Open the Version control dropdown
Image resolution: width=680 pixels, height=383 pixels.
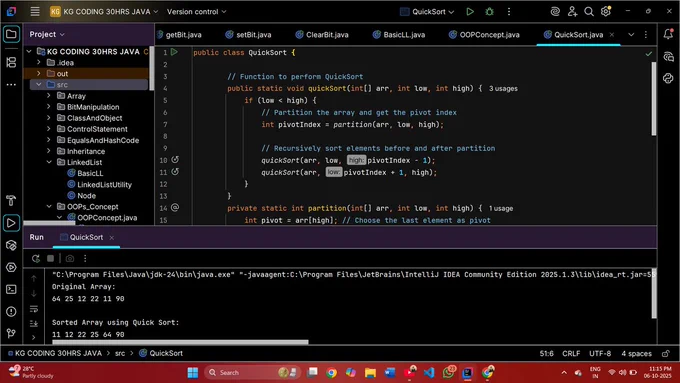[x=196, y=12]
